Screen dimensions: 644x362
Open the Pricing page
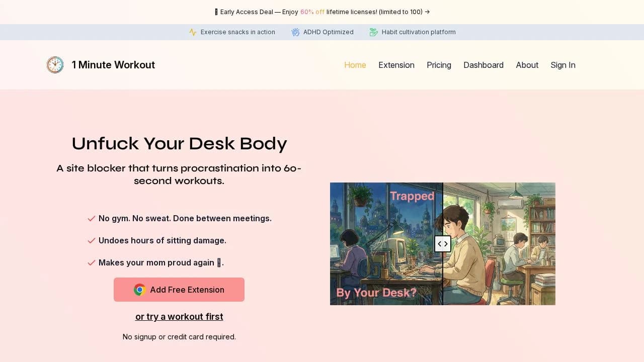(439, 65)
